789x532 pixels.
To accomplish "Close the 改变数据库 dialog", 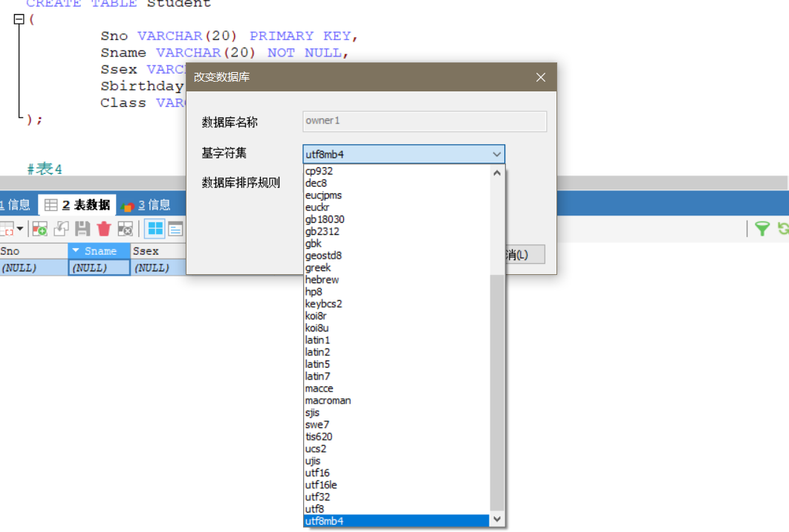I will [x=540, y=77].
